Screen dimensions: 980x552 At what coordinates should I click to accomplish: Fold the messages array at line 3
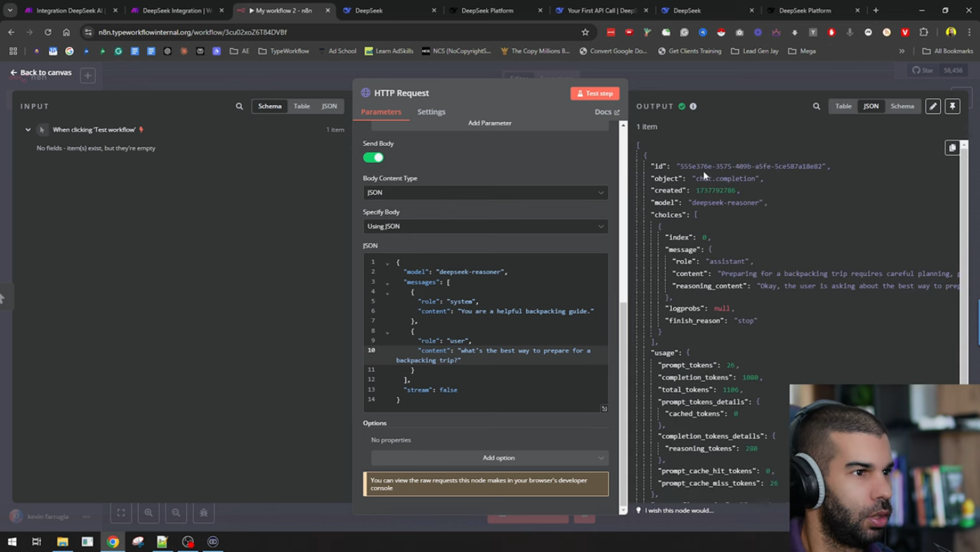(x=387, y=283)
